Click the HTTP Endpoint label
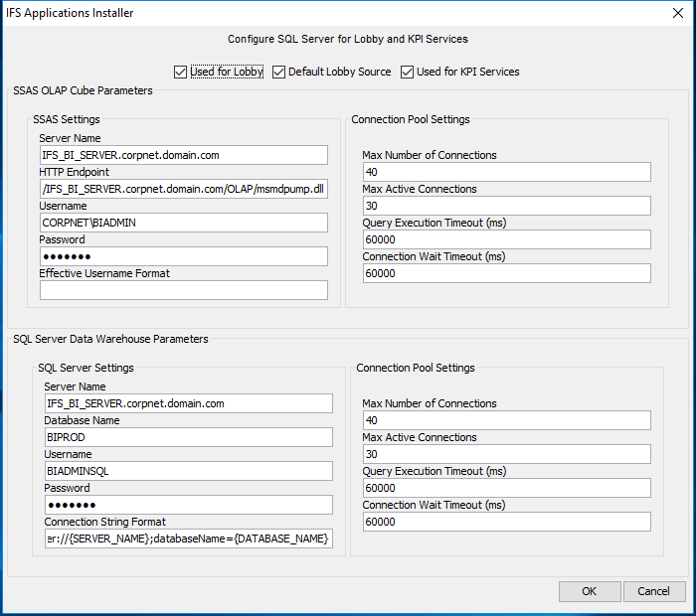This screenshot has height=616, width=696. 75,172
